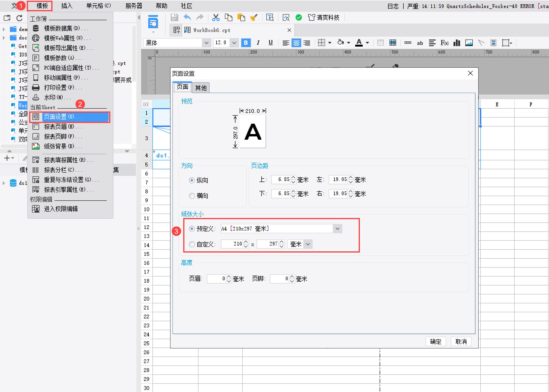Screen dimensions: 549x392
Task: Click the Insert Formula Fx icon
Action: (444, 43)
